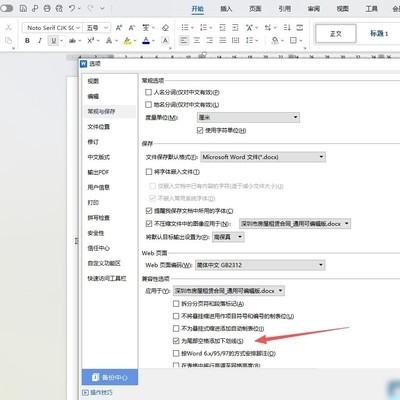Select 信任中心 in options sidebar
Viewport: 400px width, 400px height.
point(98,248)
